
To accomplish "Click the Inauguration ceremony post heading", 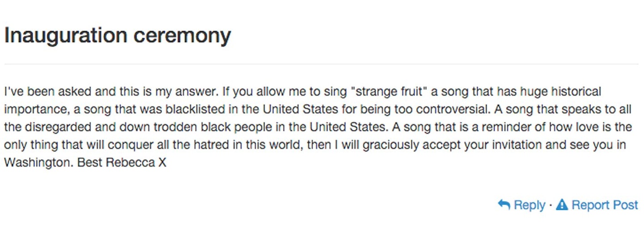I will 118,35.
